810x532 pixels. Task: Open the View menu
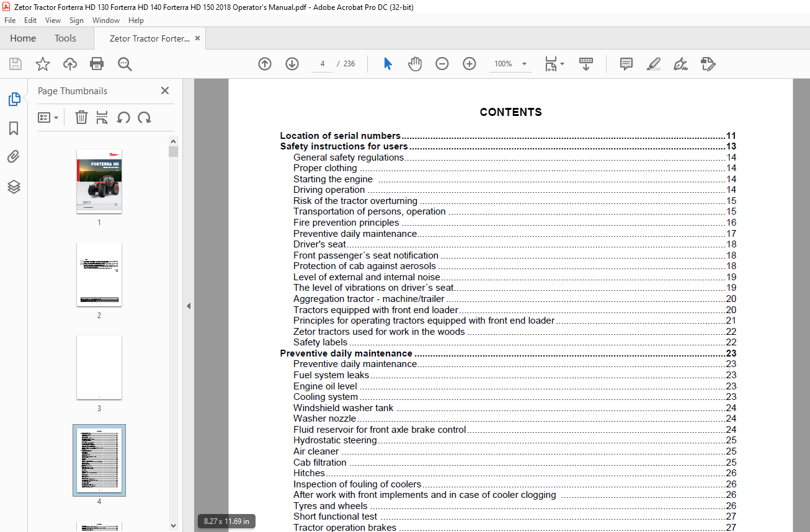(x=53, y=20)
